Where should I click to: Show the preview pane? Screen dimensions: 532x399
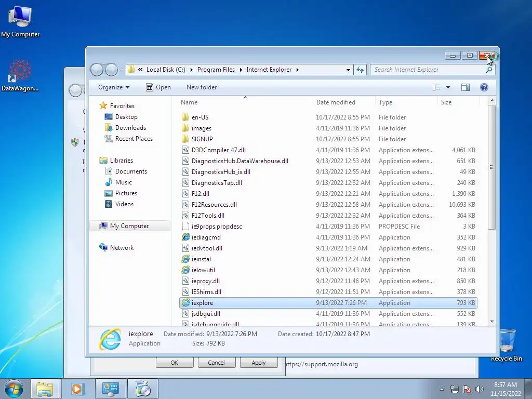click(x=465, y=87)
